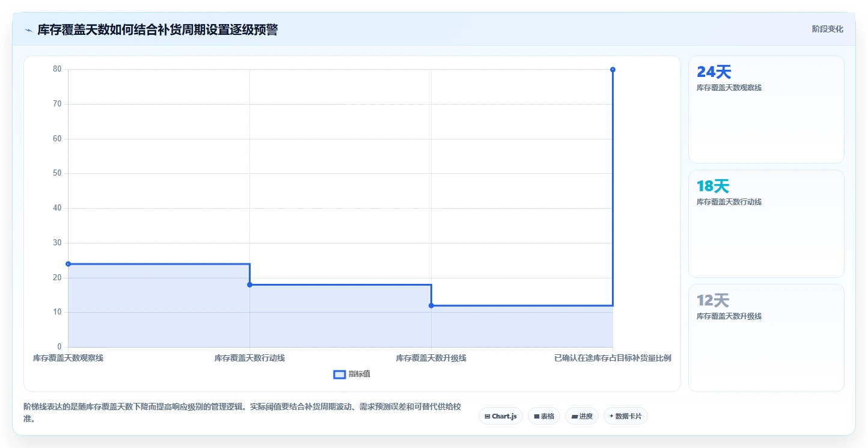The height and width of the screenshot is (448, 868).
Task: Click x-axis label 库存覆盖天数观察线
Action: point(68,358)
